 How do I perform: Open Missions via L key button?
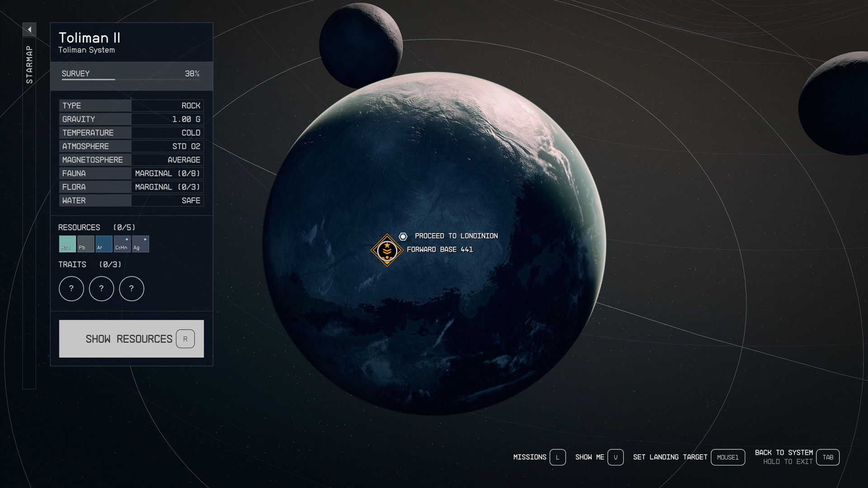pos(557,457)
